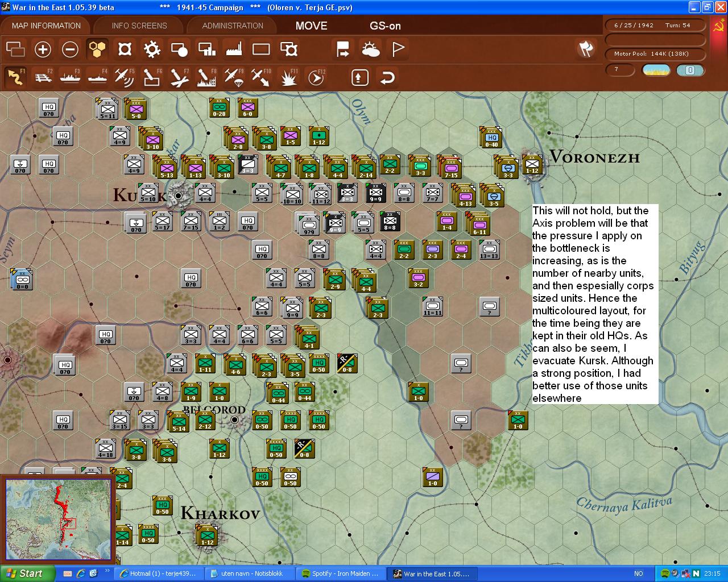The image size is (728, 582).
Task: Switch to the Spotify taskbar window
Action: pos(340,573)
